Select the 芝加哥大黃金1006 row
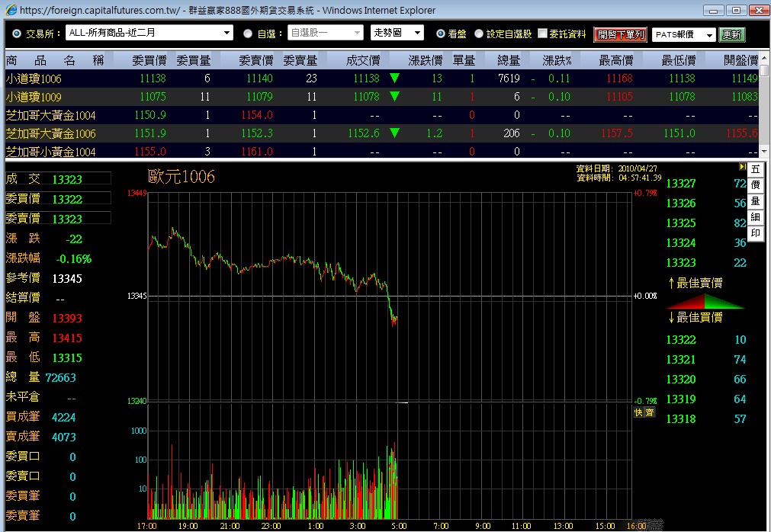The width and height of the screenshot is (771, 532). (382, 133)
